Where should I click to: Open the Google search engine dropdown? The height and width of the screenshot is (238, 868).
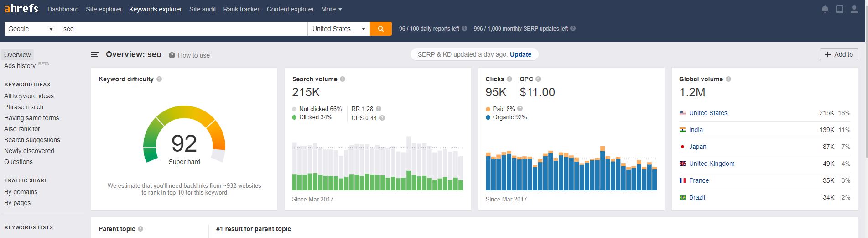(31, 29)
